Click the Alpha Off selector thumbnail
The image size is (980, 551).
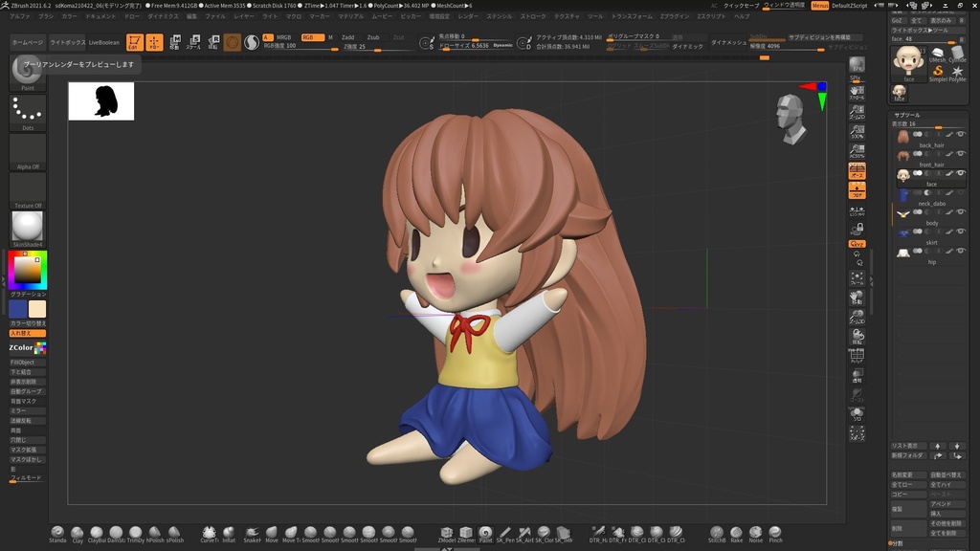click(27, 151)
